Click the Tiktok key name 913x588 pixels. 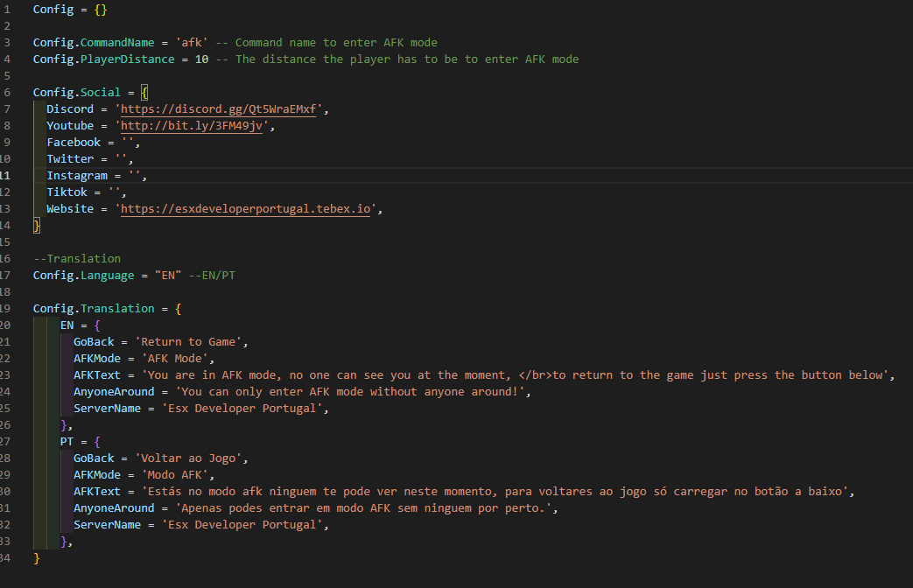click(67, 192)
